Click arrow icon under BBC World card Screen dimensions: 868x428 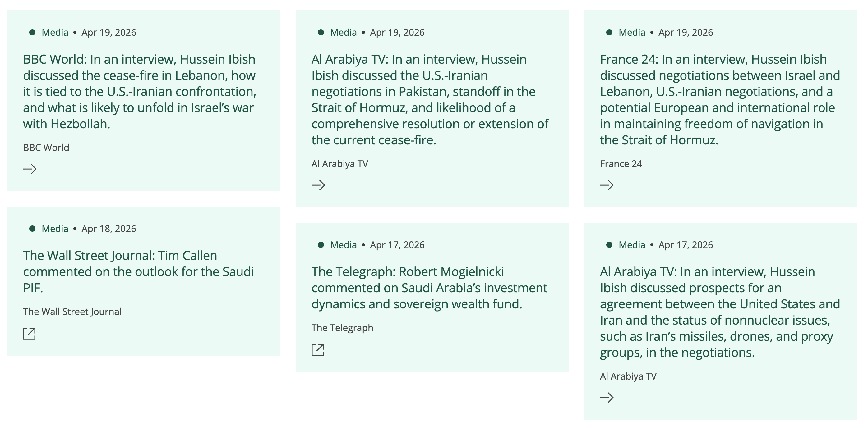[30, 169]
